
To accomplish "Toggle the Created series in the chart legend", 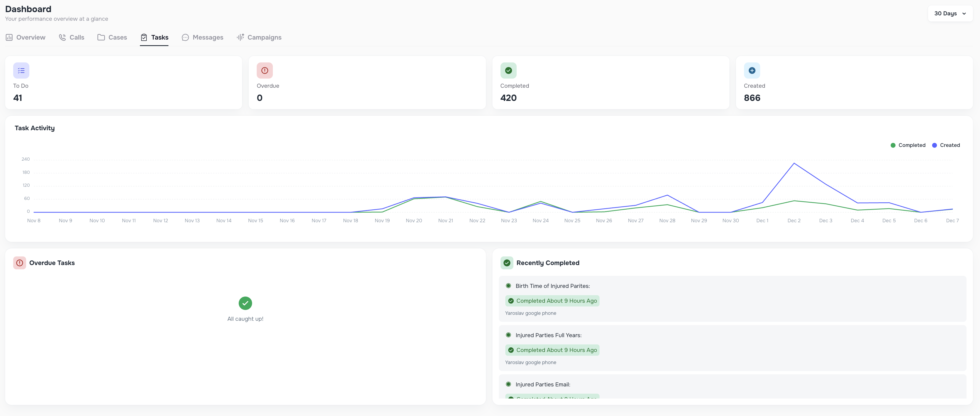I will (947, 145).
